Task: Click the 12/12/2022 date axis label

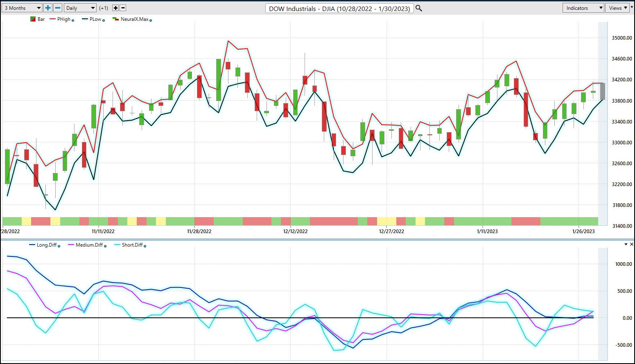Action: click(296, 231)
